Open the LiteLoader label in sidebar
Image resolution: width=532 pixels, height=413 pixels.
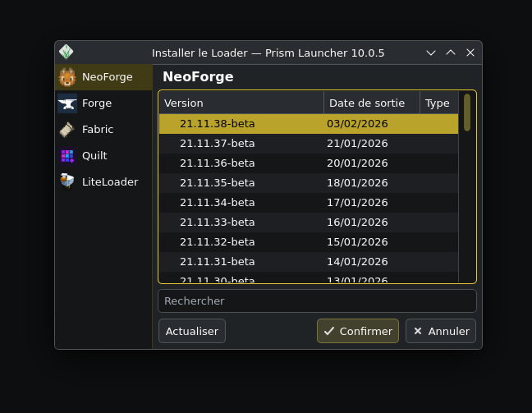(110, 182)
